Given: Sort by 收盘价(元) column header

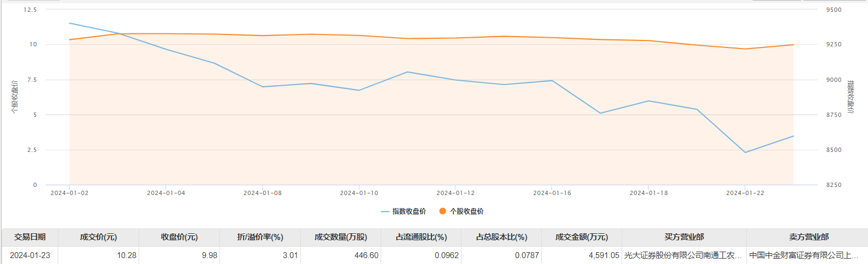Looking at the screenshot, I should (179, 237).
